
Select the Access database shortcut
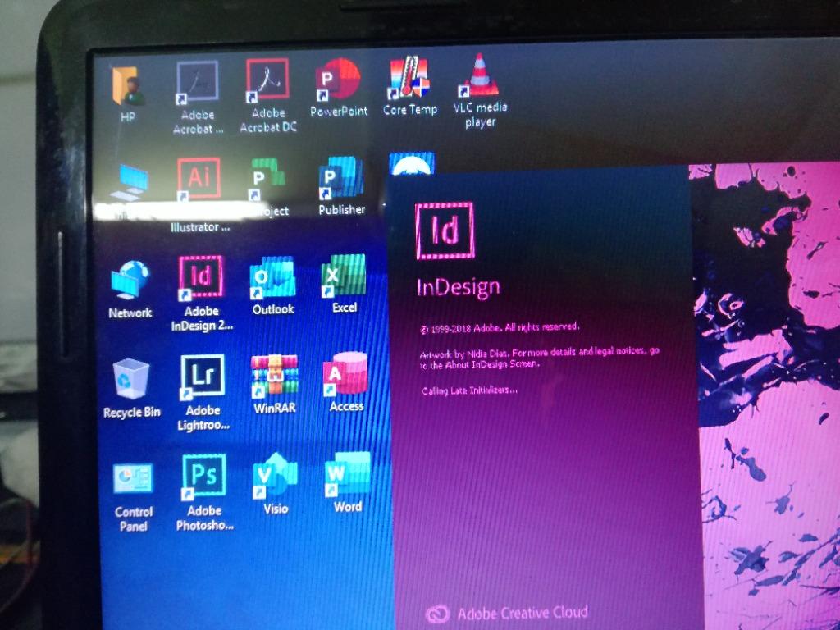tap(345, 376)
